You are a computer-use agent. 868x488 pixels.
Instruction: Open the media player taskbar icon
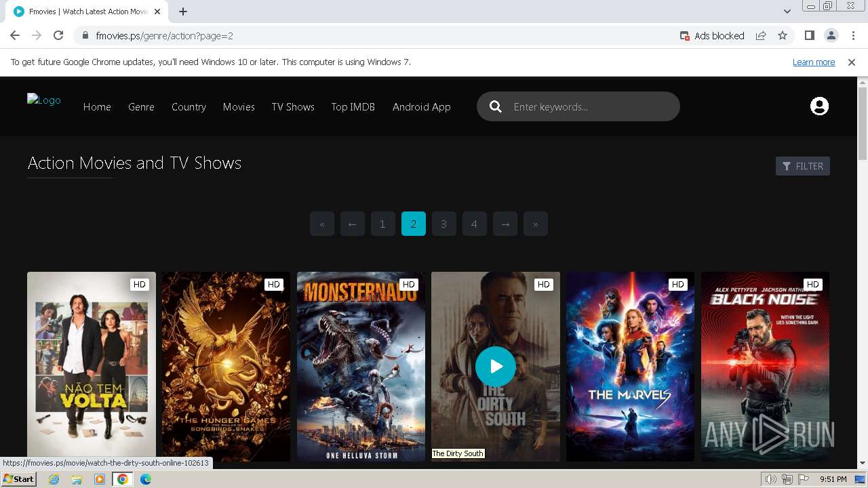tap(100, 479)
